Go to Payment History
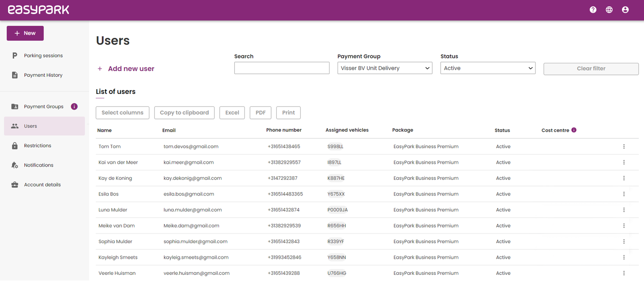Viewport: 644px width, 282px height. (x=43, y=75)
